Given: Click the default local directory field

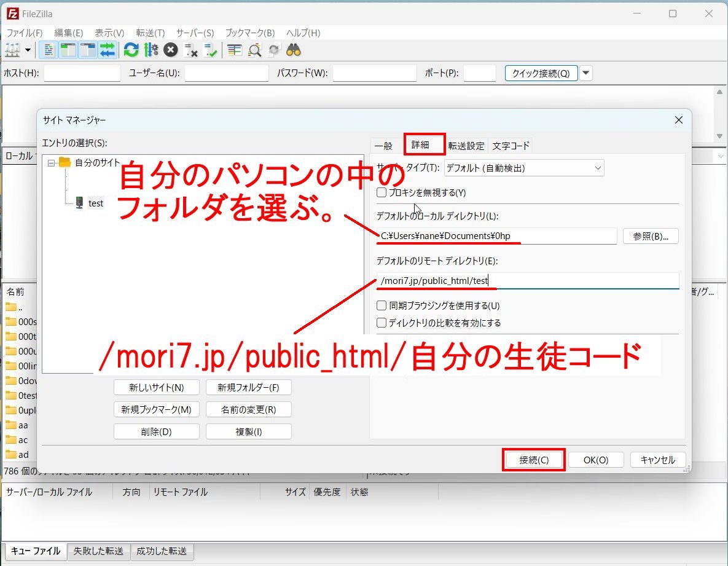Looking at the screenshot, I should pos(497,236).
